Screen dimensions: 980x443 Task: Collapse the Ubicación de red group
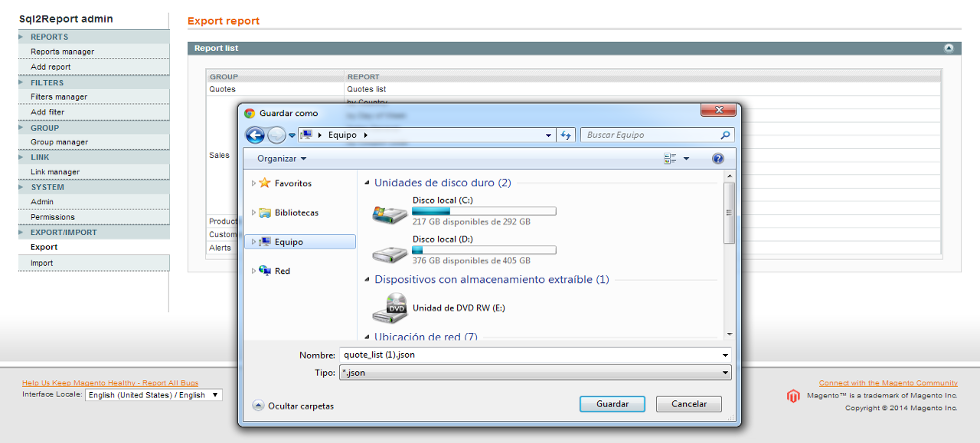click(367, 337)
